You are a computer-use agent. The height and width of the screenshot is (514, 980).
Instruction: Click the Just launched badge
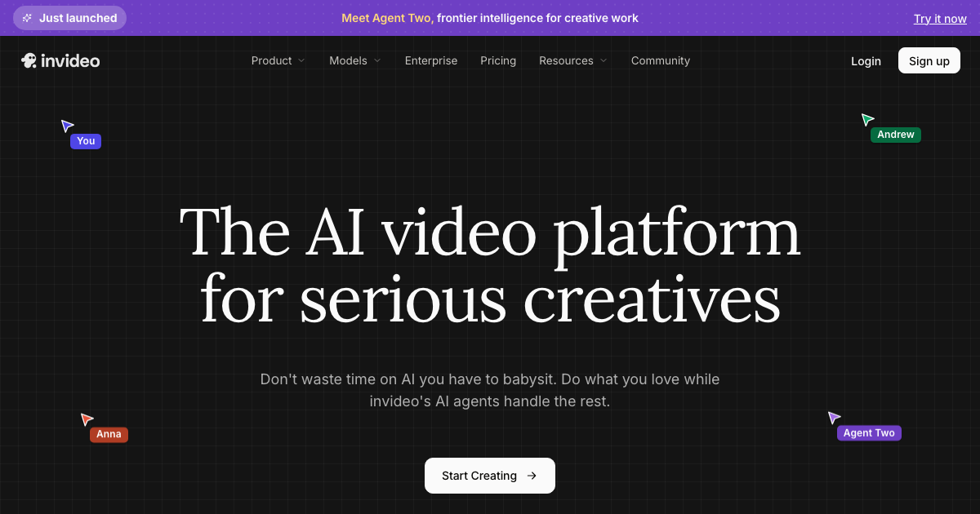click(70, 18)
